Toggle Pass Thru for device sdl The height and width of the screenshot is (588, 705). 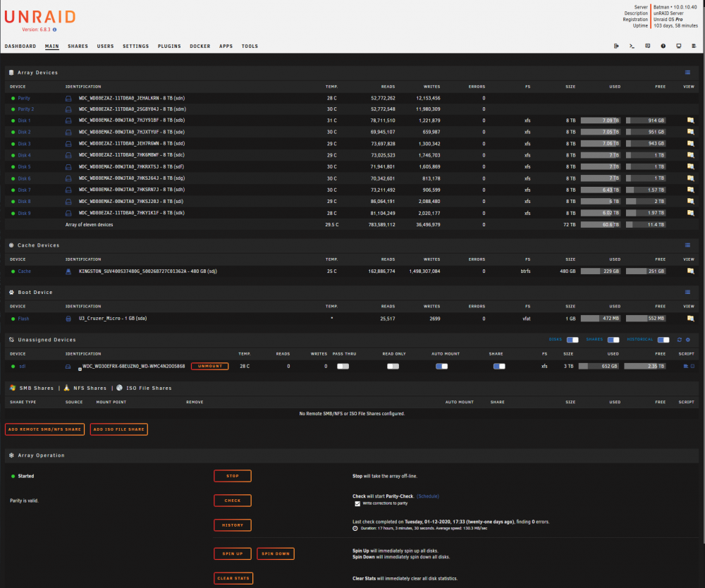343,367
